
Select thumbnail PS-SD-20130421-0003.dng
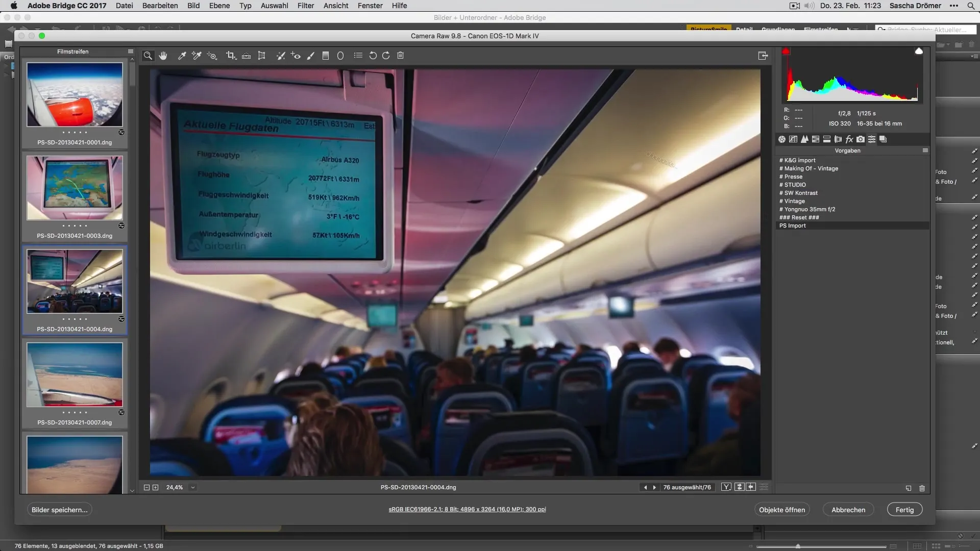(75, 188)
